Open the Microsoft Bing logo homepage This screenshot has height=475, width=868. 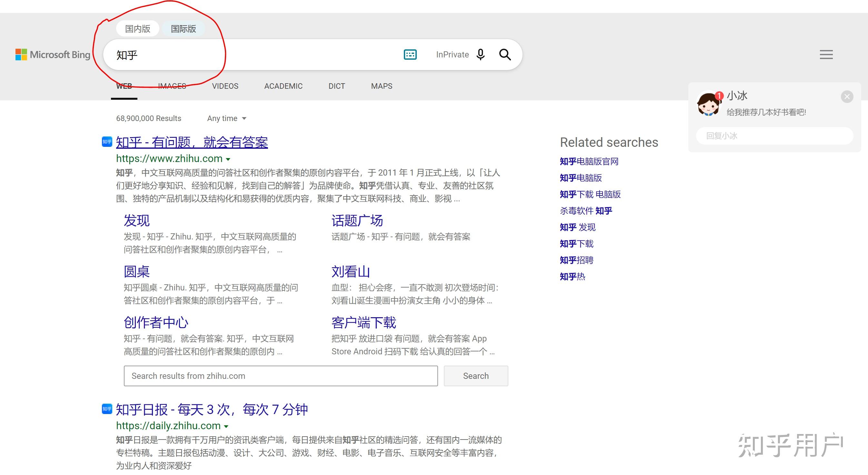pos(53,55)
